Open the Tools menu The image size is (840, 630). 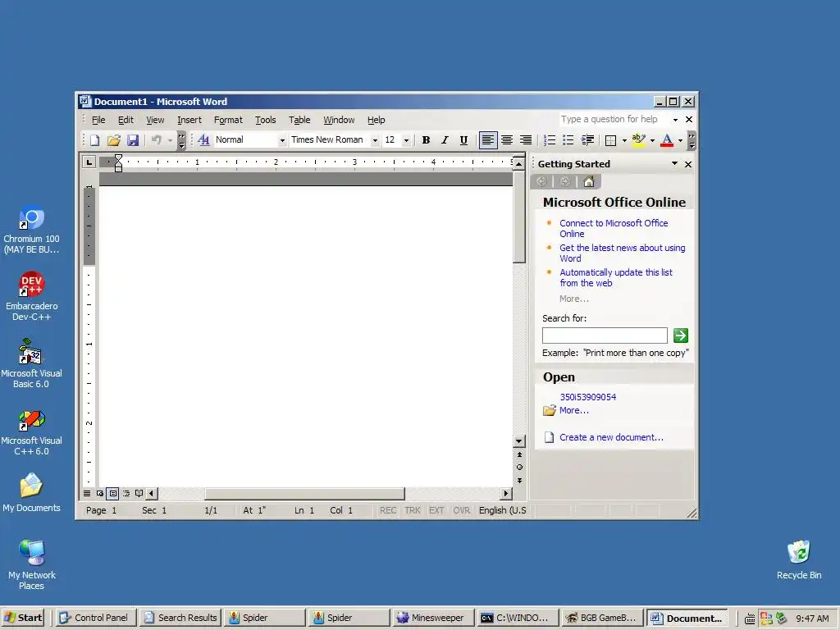265,120
